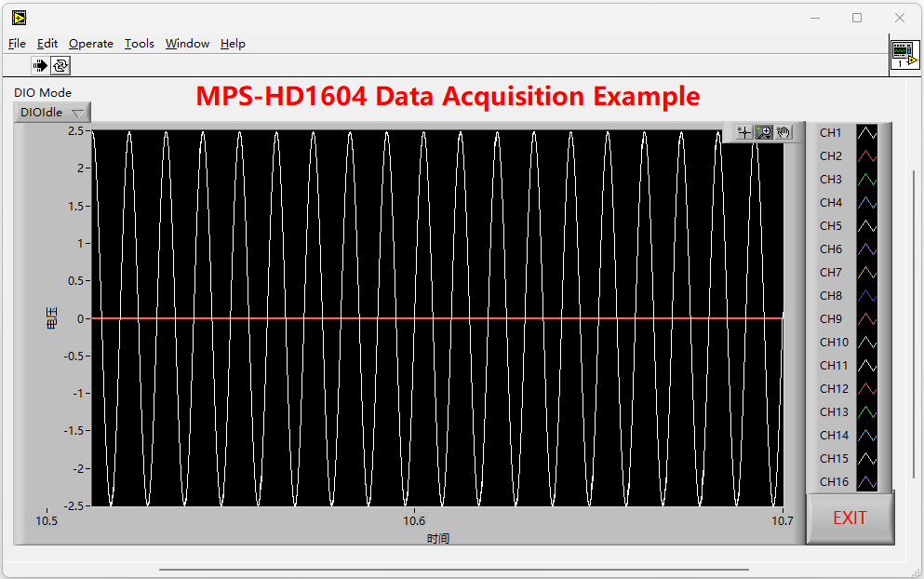
Task: Click the LabVIEW icon in the title bar
Action: [x=19, y=17]
